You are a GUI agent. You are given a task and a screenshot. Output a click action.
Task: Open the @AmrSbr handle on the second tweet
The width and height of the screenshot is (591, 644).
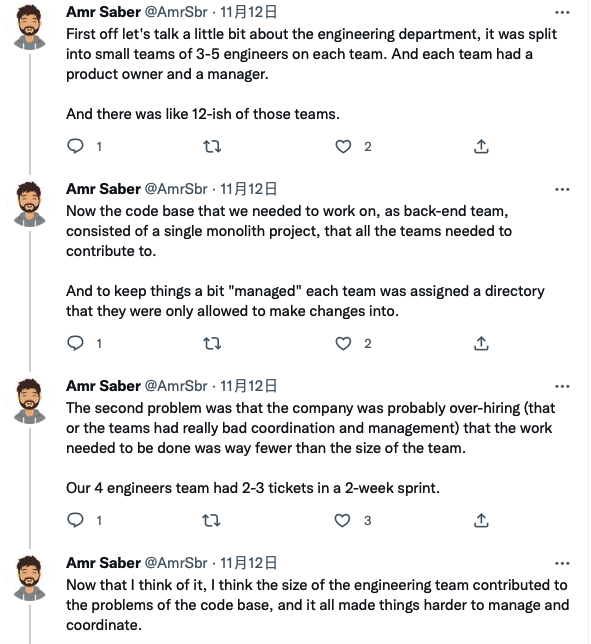coord(176,189)
